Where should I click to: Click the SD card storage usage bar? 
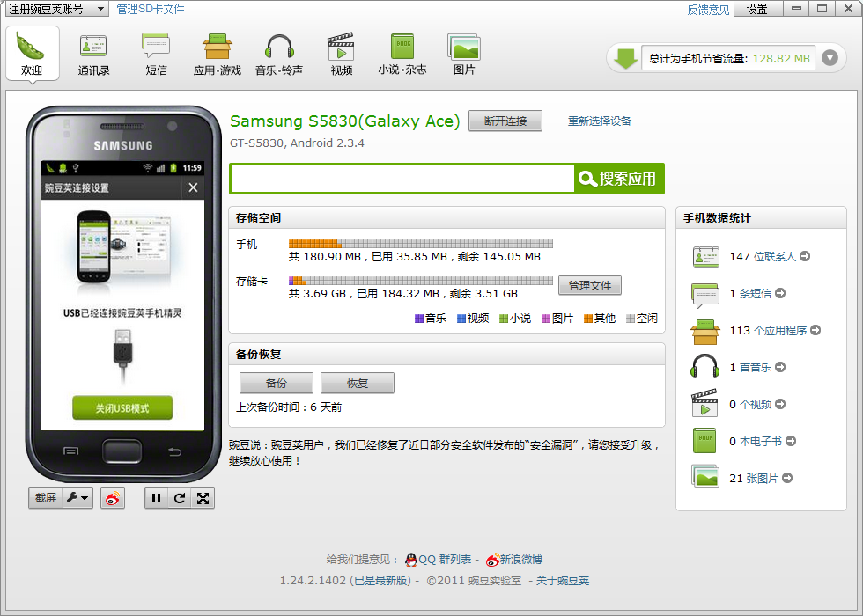pyautogui.click(x=421, y=281)
